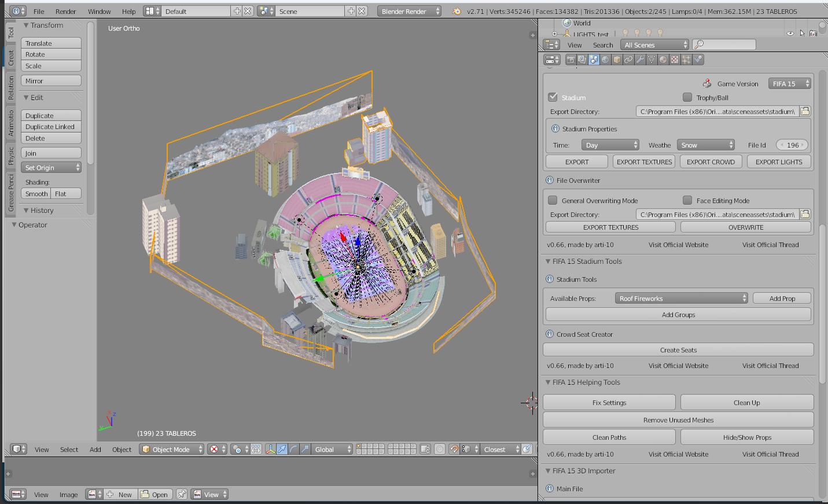Open the Object Data triangle tab
828x504 pixels.
[652, 60]
